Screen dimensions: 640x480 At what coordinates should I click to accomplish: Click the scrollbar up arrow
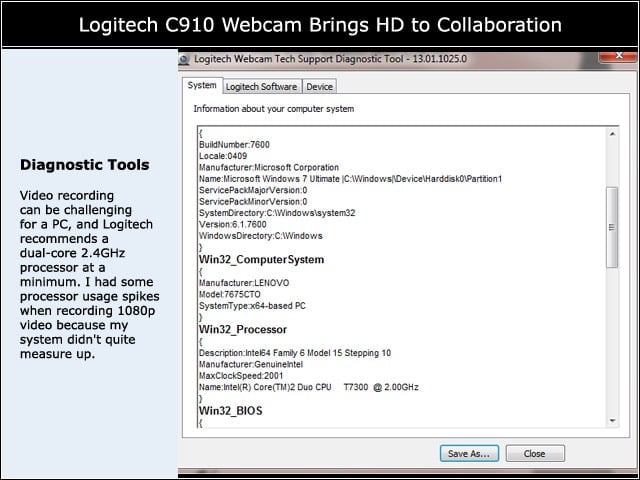[612, 134]
